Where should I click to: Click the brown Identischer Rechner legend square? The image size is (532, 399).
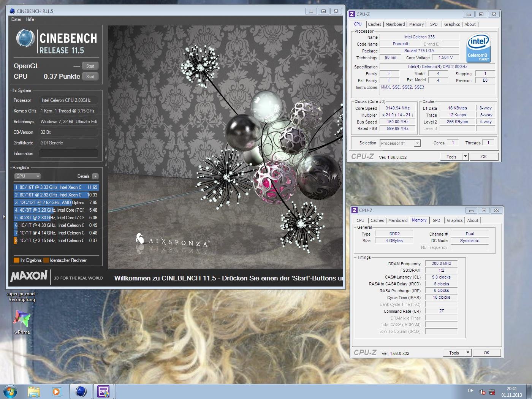(x=46, y=260)
